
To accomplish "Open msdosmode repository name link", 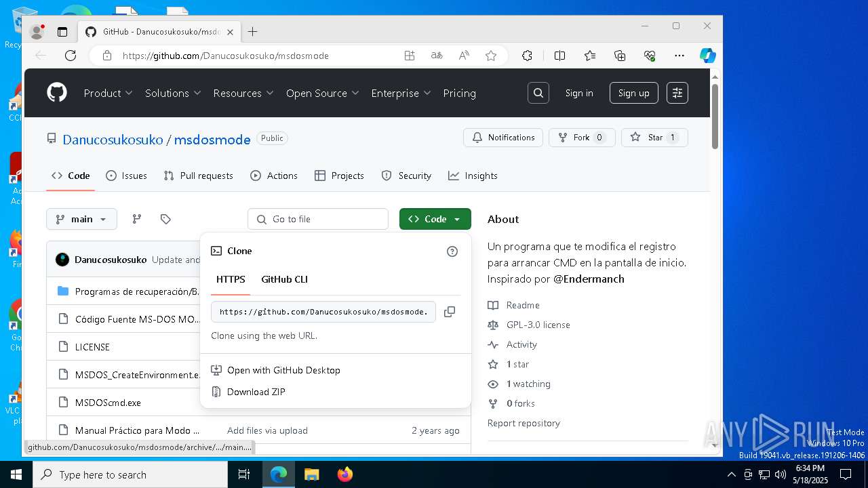I will [212, 140].
